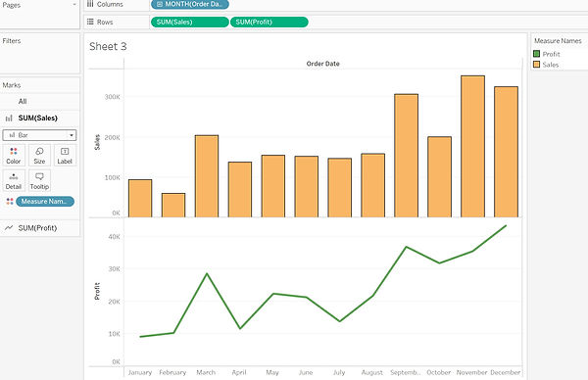Select the Measure Names color pill
Viewport: 588px width, 380px height.
[45, 201]
